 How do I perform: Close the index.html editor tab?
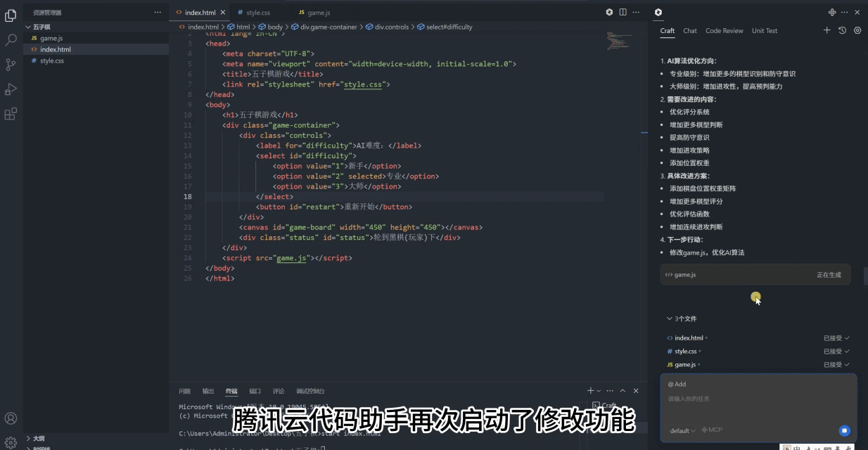coord(223,13)
